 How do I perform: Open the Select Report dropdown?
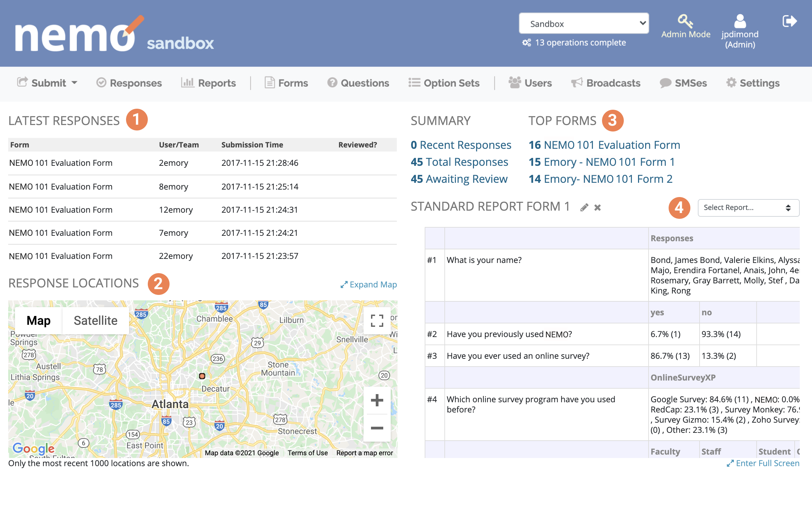click(x=748, y=208)
